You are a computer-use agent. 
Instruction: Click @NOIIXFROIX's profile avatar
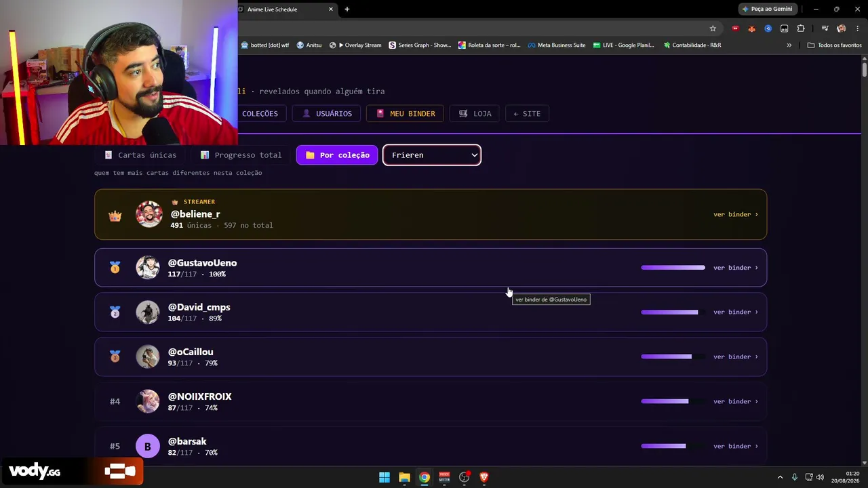[x=148, y=402]
